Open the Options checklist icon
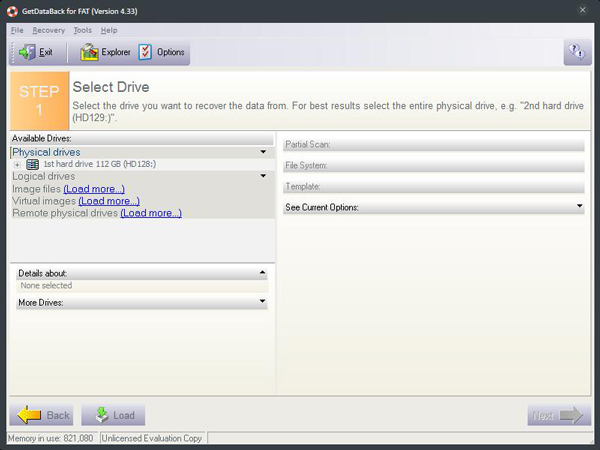This screenshot has width=600, height=450. click(145, 52)
